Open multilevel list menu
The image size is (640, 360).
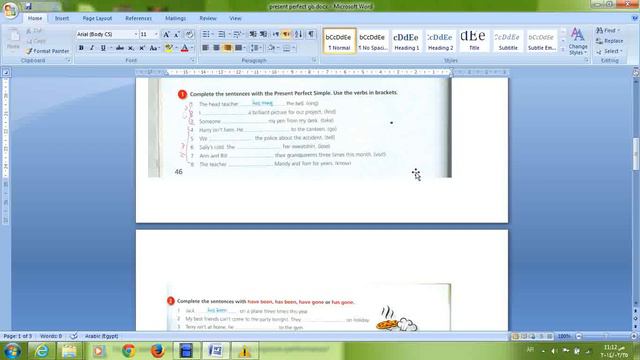click(238, 34)
